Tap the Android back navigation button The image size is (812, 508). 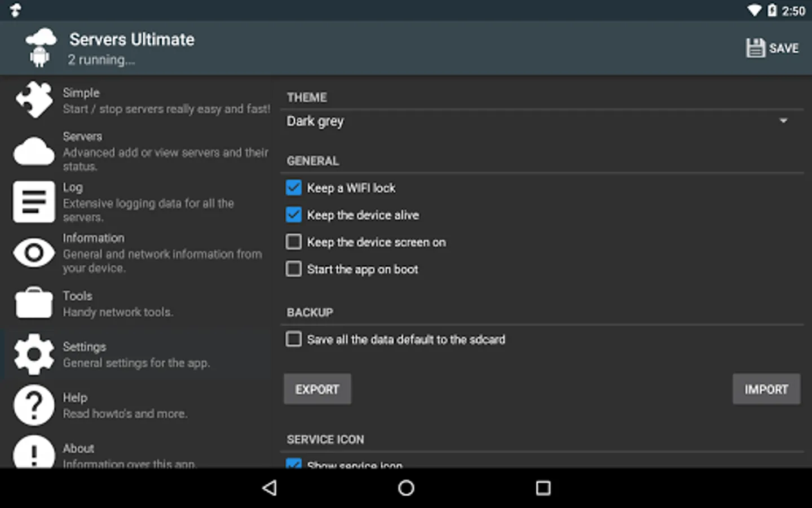click(x=270, y=488)
